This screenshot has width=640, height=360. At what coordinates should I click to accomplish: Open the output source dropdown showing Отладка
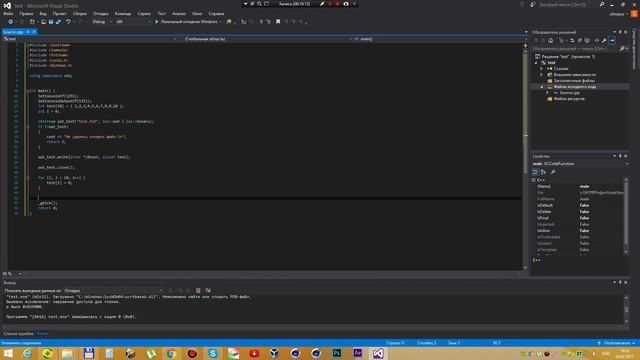[113, 291]
